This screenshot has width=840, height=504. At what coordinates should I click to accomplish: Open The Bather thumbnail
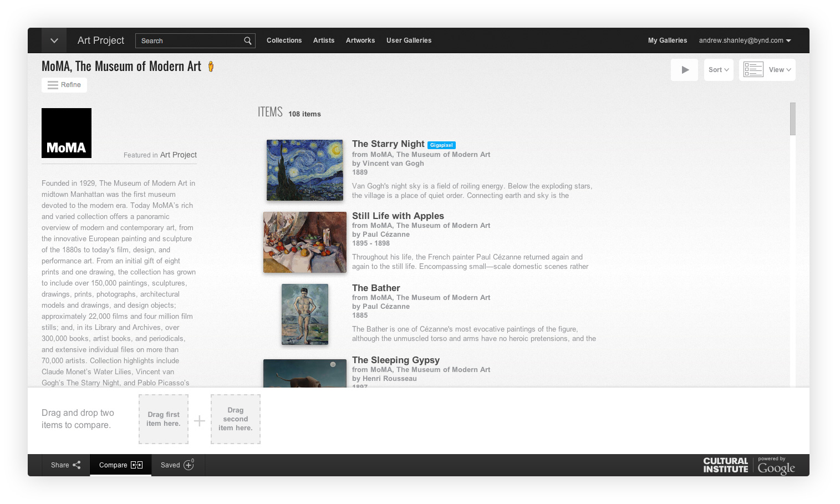coord(305,314)
